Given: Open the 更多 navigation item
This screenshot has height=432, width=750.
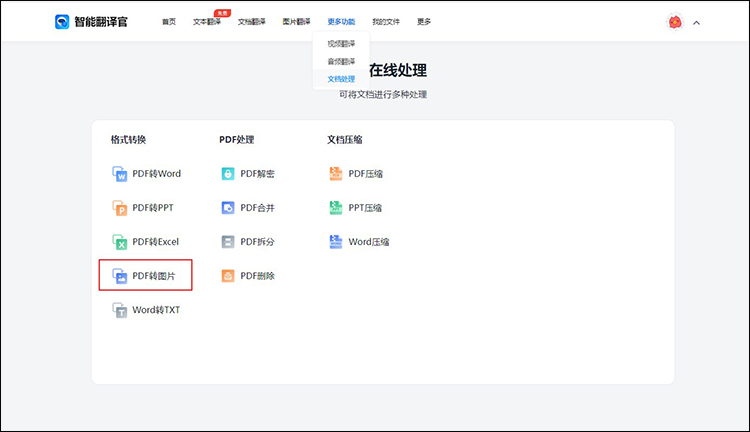Looking at the screenshot, I should pos(424,22).
